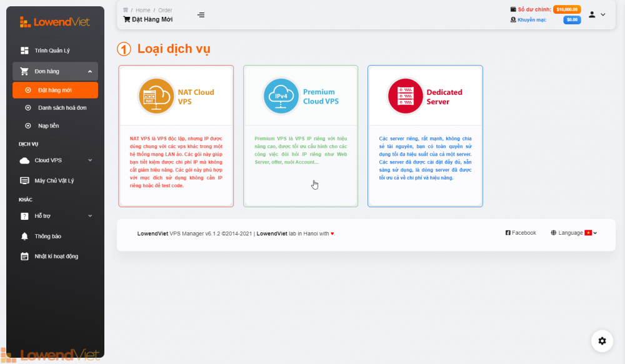Click the Hỗ trợ question mark icon
This screenshot has height=364, width=625.
pyautogui.click(x=24, y=216)
